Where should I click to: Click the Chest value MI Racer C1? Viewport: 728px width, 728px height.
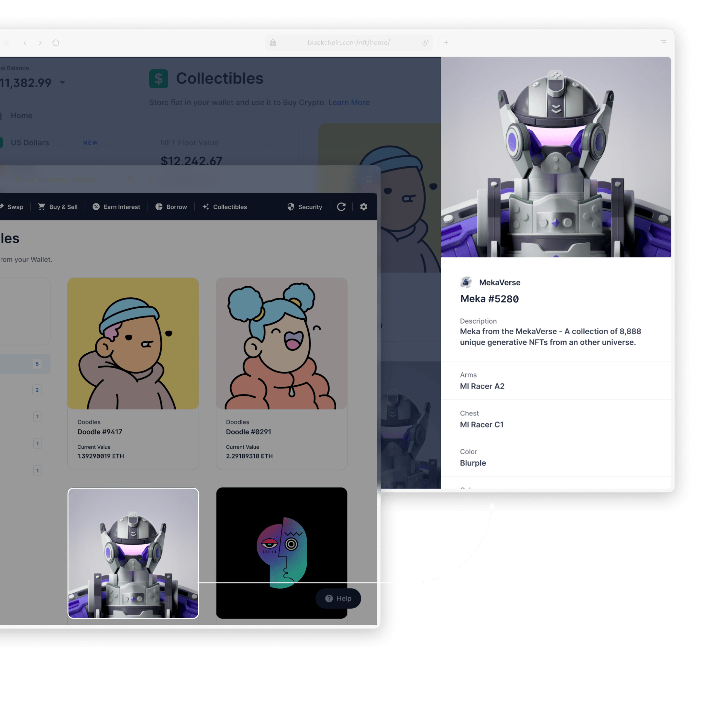pos(481,425)
